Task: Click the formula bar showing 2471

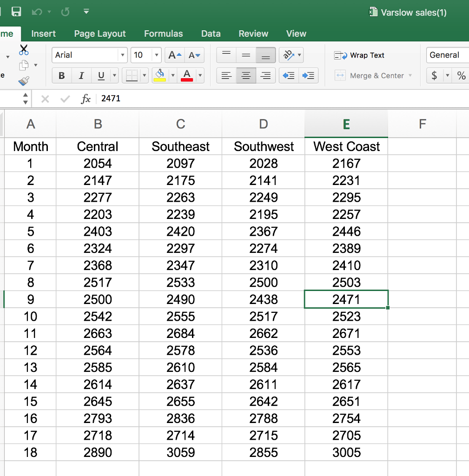Action: click(x=282, y=99)
